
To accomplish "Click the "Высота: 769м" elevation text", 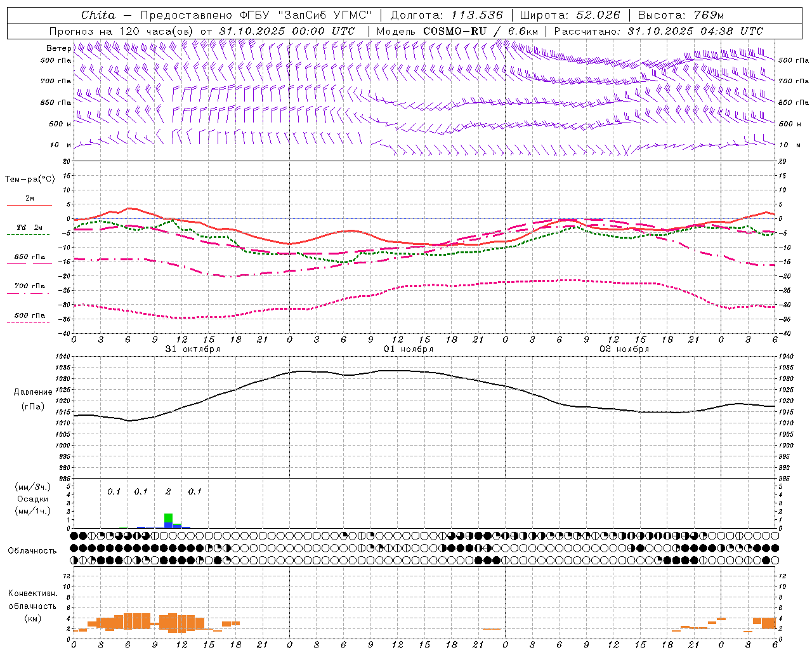I will [x=681, y=15].
